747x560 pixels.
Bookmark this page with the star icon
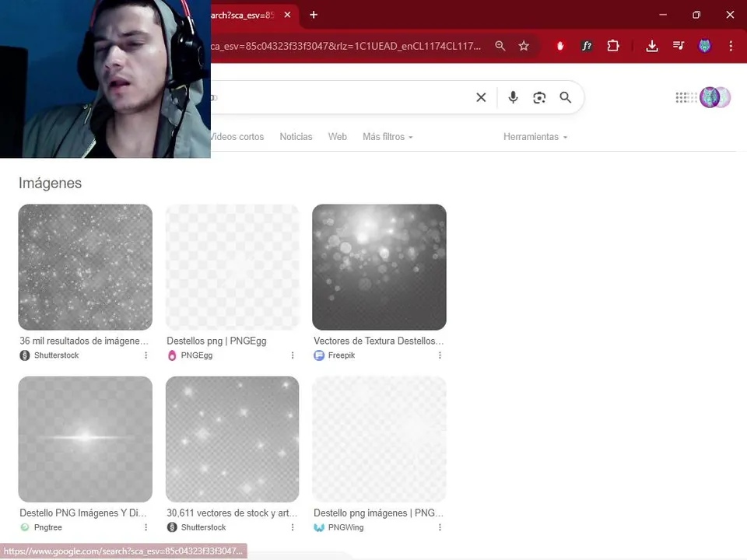pos(524,46)
